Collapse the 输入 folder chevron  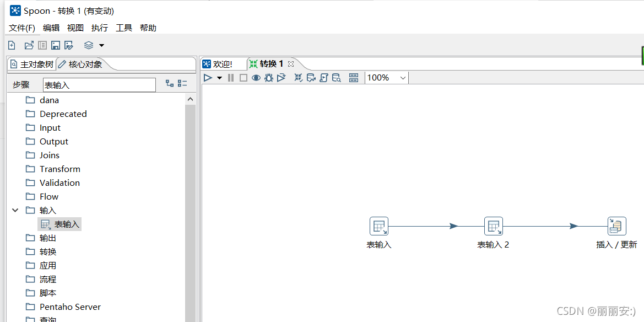coord(15,210)
